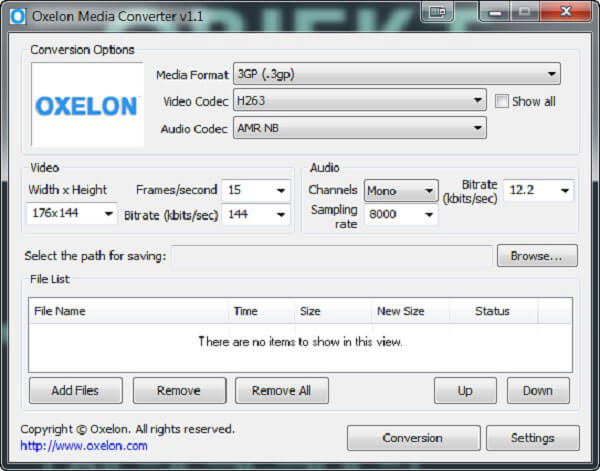Click the compact mode icon in title bar
600x471 pixels.
click(x=437, y=12)
